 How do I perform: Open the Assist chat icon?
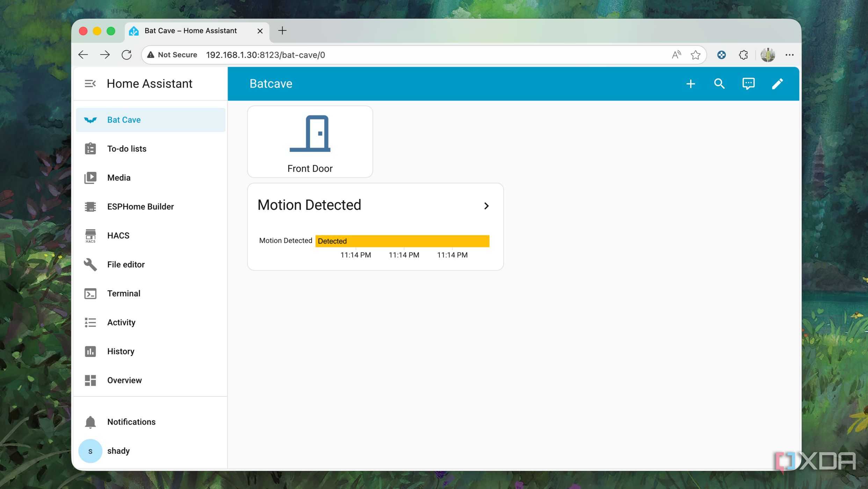[x=749, y=84]
